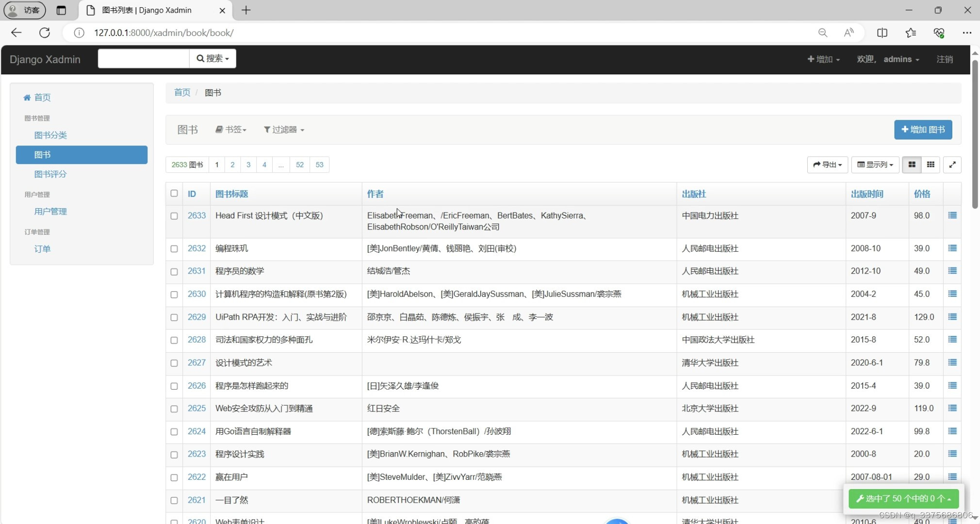
Task: Open the 显示列 columns dropdown
Action: tap(875, 165)
